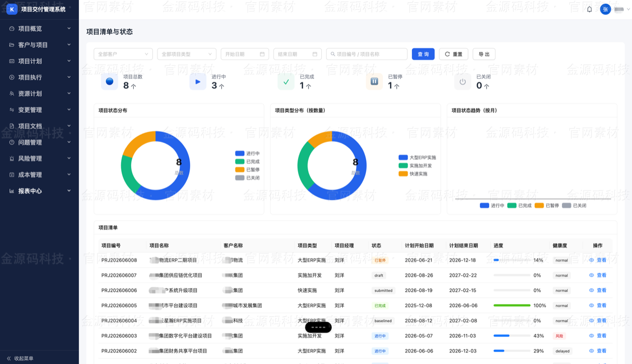
Task: Click the 项目文档 document icon
Action: point(12,126)
